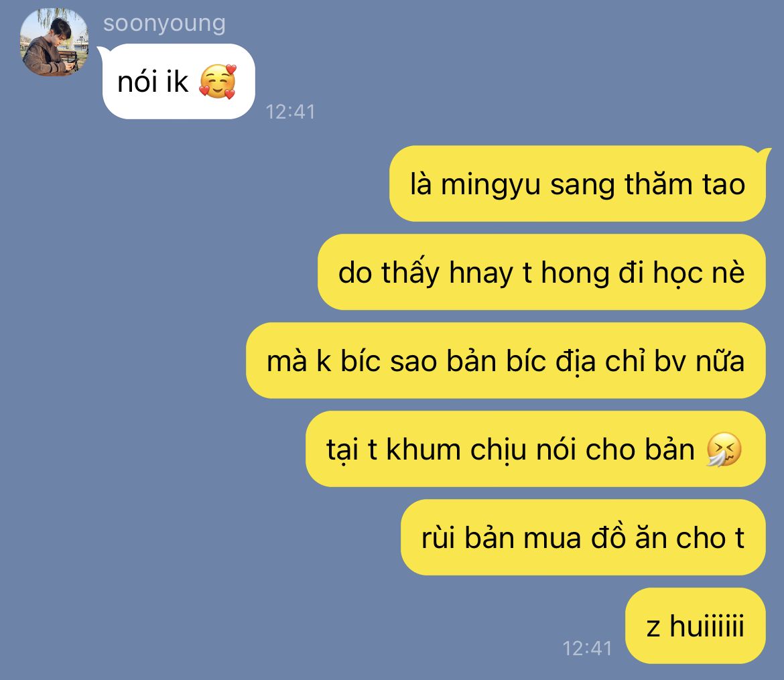Screen dimensions: 784x680
Task: Select the "do thấy hnay t hong" message
Action: pos(541,272)
